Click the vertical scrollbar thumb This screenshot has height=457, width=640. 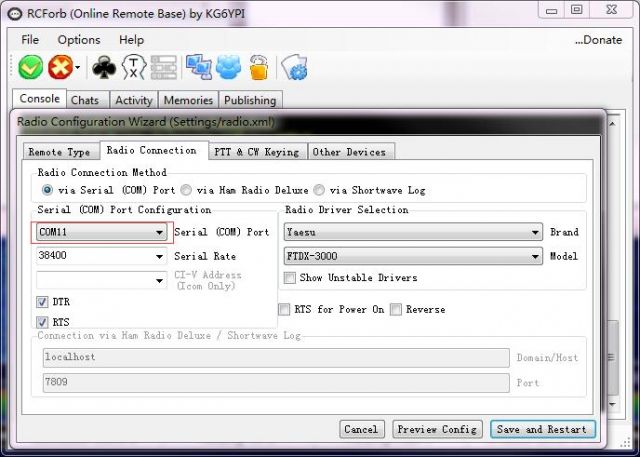tap(612, 357)
